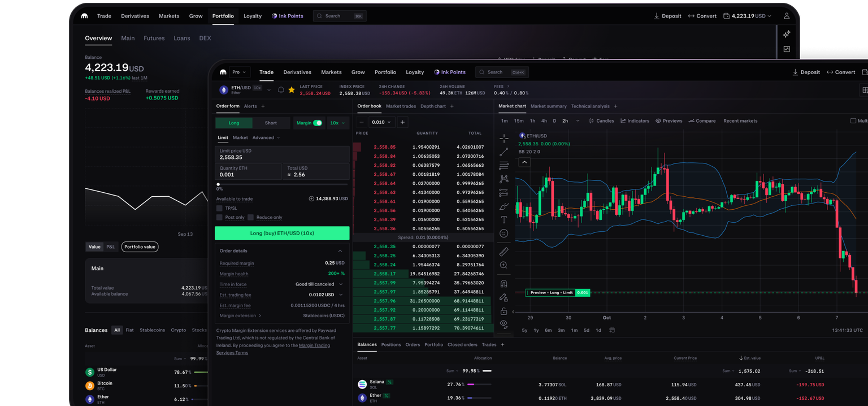This screenshot has width=868, height=406.
Task: Switch to the Market trades tab
Action: [401, 106]
